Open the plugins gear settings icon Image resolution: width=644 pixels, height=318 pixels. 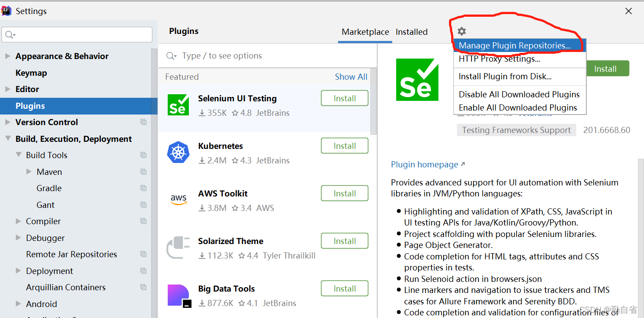pyautogui.click(x=461, y=31)
